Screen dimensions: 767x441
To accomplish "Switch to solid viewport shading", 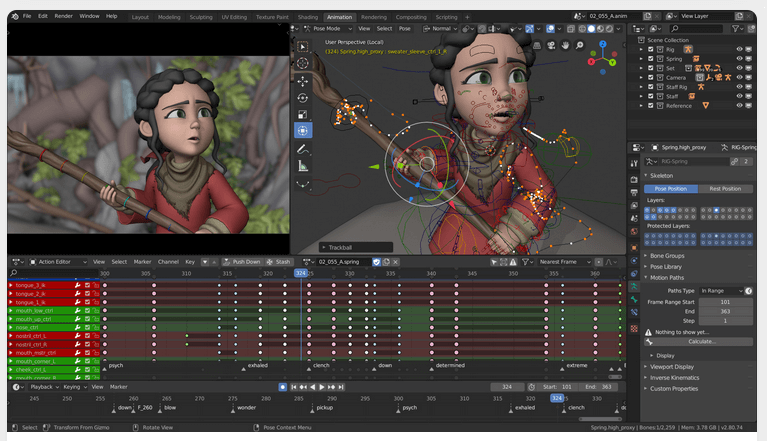I will [x=591, y=29].
